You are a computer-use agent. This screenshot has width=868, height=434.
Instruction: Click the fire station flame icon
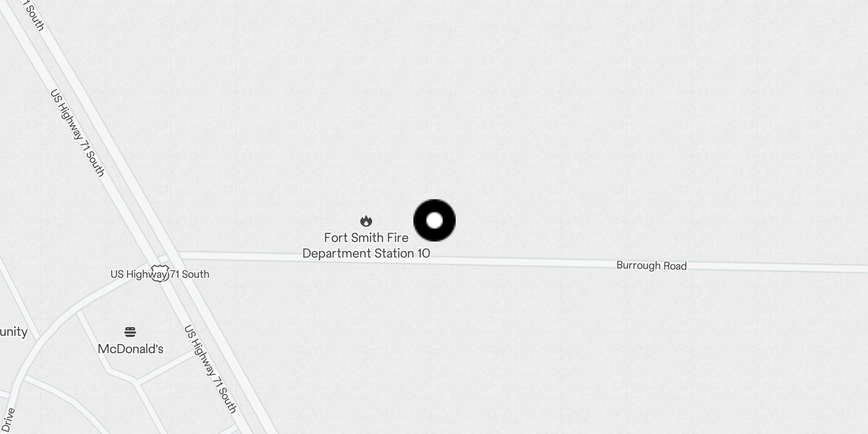[x=366, y=221]
